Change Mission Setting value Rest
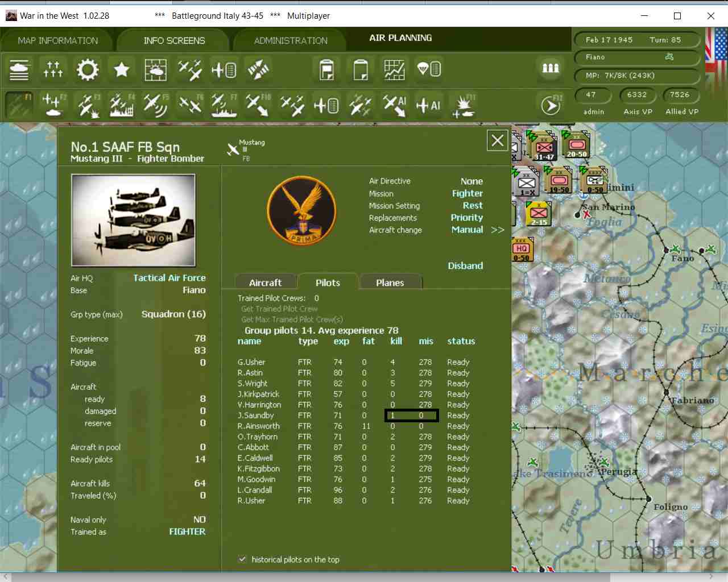 (x=473, y=206)
